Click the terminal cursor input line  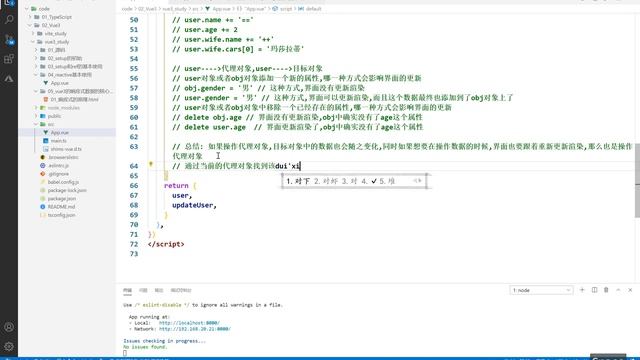(x=125, y=353)
